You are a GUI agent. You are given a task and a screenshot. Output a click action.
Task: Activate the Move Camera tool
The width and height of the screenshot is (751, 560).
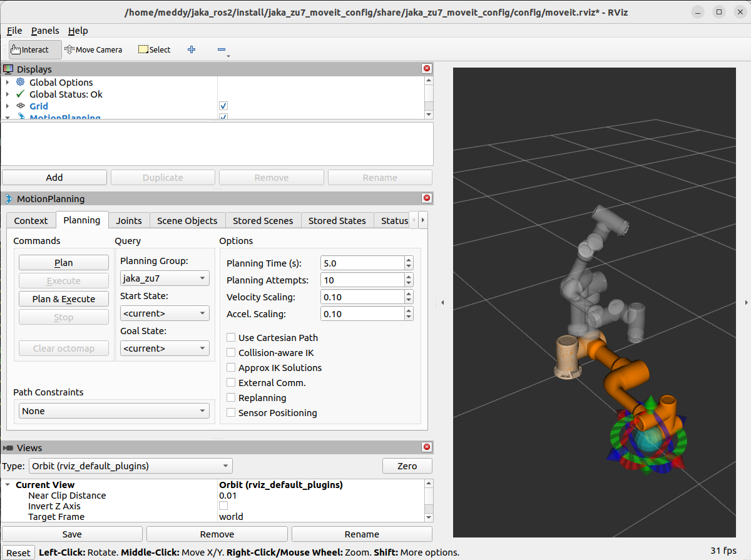pos(93,49)
